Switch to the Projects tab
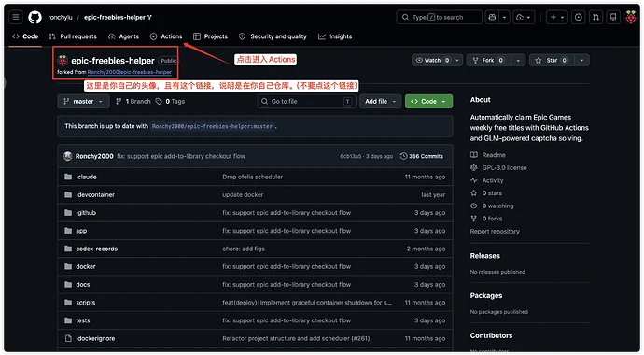Screen dimensions: 644x355 (210, 36)
